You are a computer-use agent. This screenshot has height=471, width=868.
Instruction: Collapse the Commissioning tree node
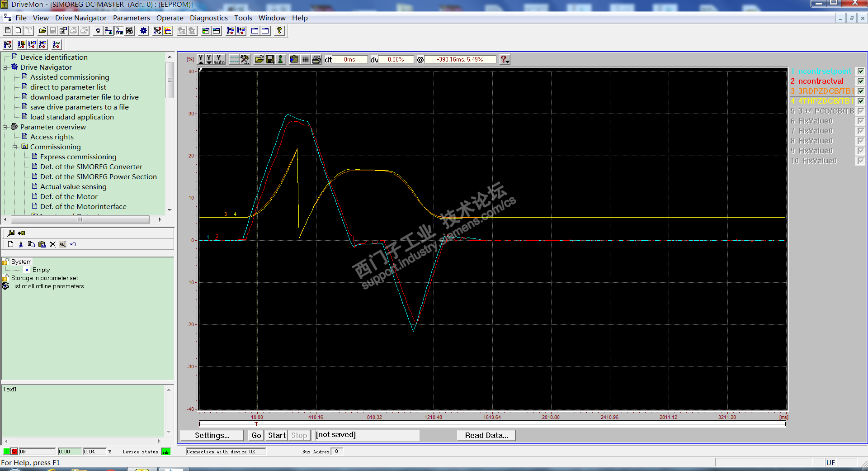tap(15, 147)
